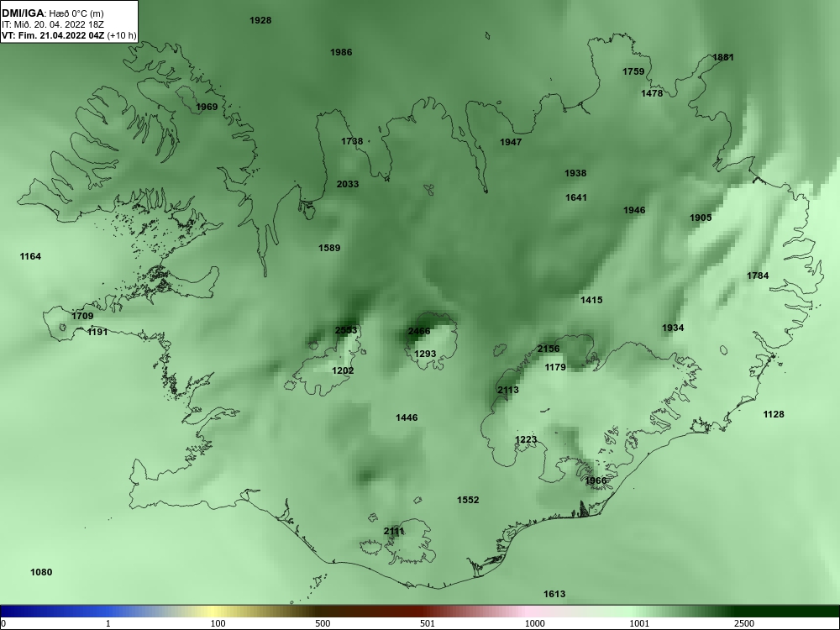Click the 1759 height label

[633, 71]
